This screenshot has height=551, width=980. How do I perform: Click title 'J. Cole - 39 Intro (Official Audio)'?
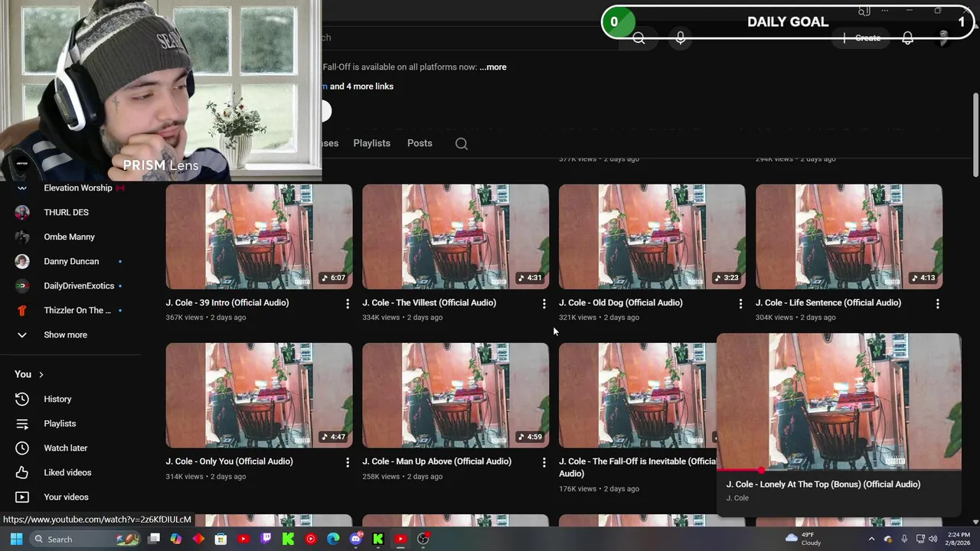click(x=227, y=303)
